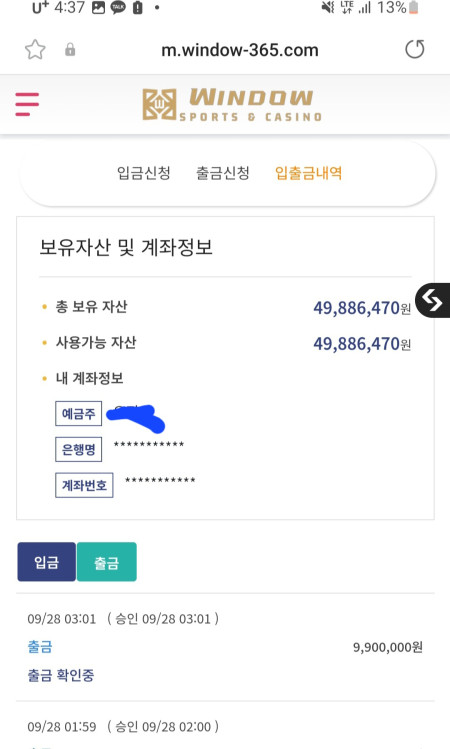
Task: Tap the Window Sports & Casino logo
Action: (232, 104)
